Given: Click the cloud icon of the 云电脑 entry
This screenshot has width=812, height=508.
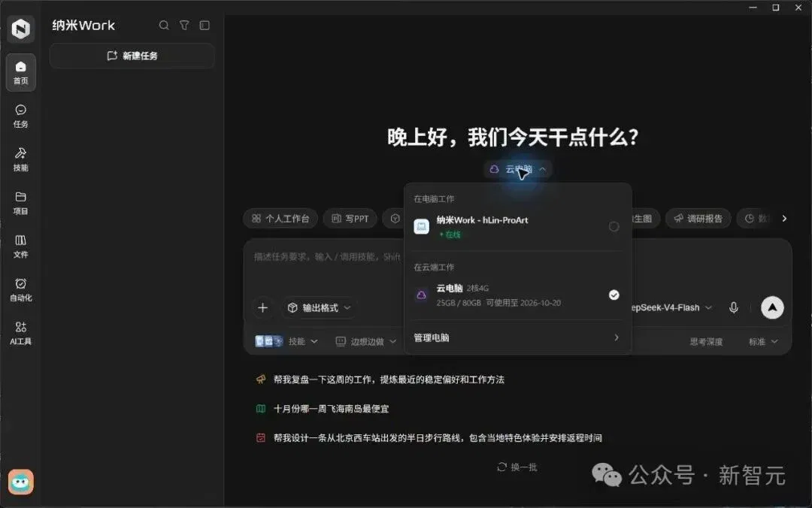Looking at the screenshot, I should coord(422,295).
